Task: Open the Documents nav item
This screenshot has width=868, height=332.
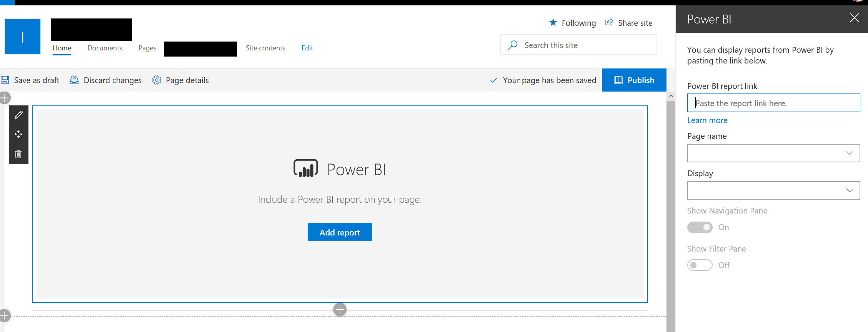Action: (x=105, y=48)
